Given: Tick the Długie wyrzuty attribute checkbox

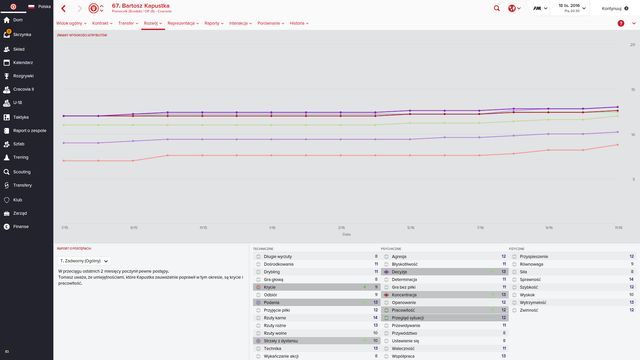Looking at the screenshot, I should tap(258, 257).
